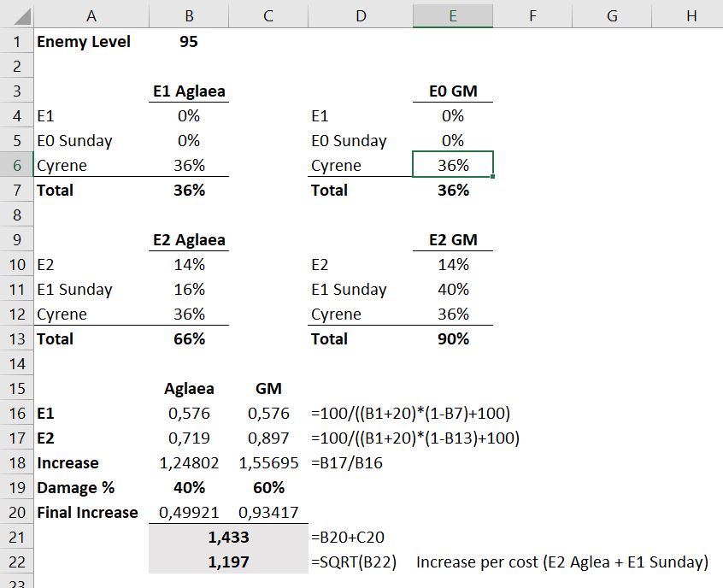Select row 1 header
723x588 pixels.
click(x=16, y=42)
